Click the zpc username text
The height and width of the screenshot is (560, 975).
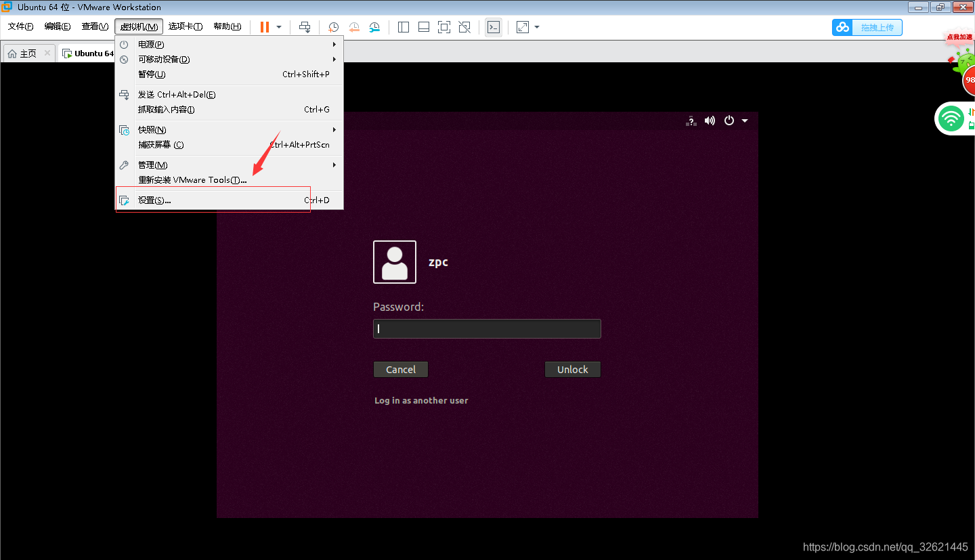pyautogui.click(x=438, y=262)
